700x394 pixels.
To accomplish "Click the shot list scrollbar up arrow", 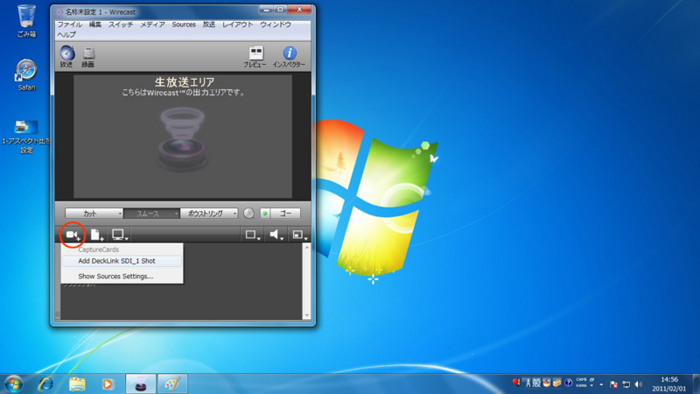I will pyautogui.click(x=306, y=247).
